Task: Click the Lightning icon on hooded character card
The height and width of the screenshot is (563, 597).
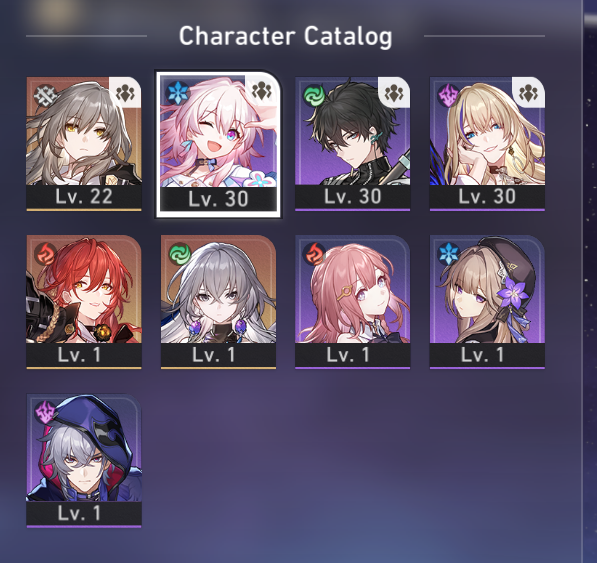Action: coord(45,412)
